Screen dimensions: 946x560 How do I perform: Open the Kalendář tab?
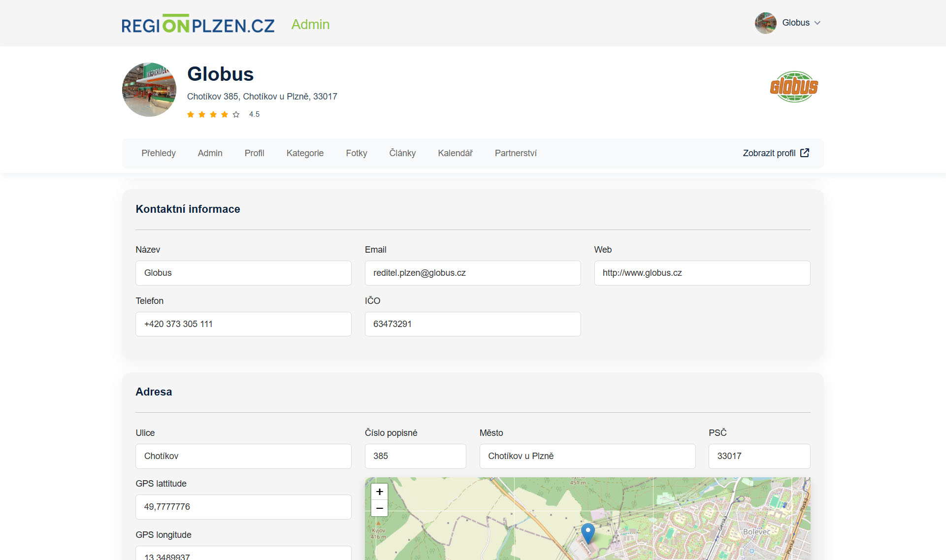coord(456,153)
